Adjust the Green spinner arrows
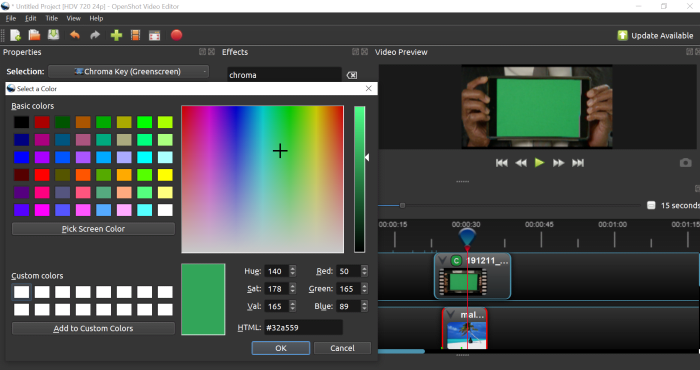The image size is (700, 370). (x=364, y=289)
